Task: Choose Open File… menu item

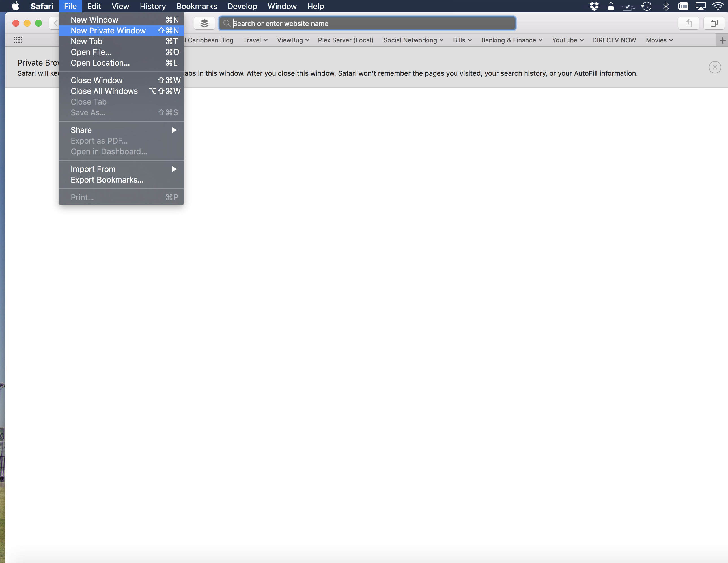Action: pos(121,52)
